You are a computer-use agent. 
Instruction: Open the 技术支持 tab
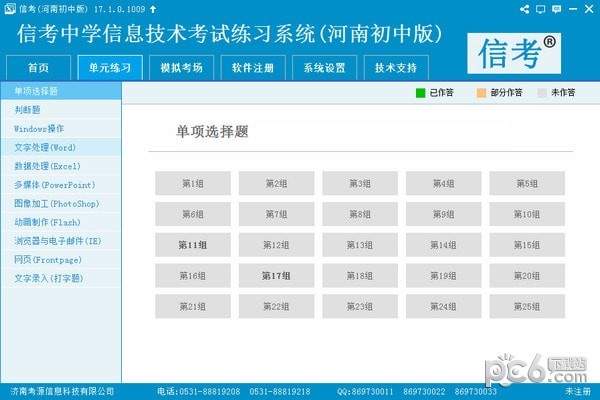tap(396, 68)
